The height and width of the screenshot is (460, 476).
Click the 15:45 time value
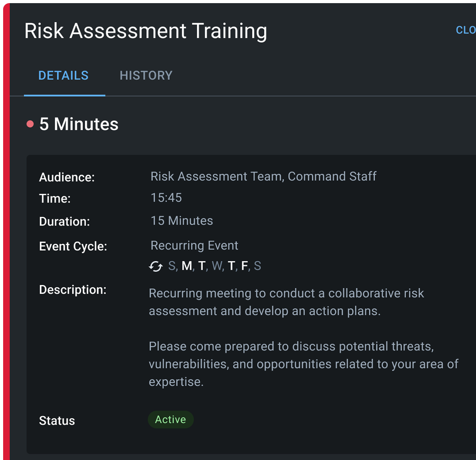(x=166, y=198)
